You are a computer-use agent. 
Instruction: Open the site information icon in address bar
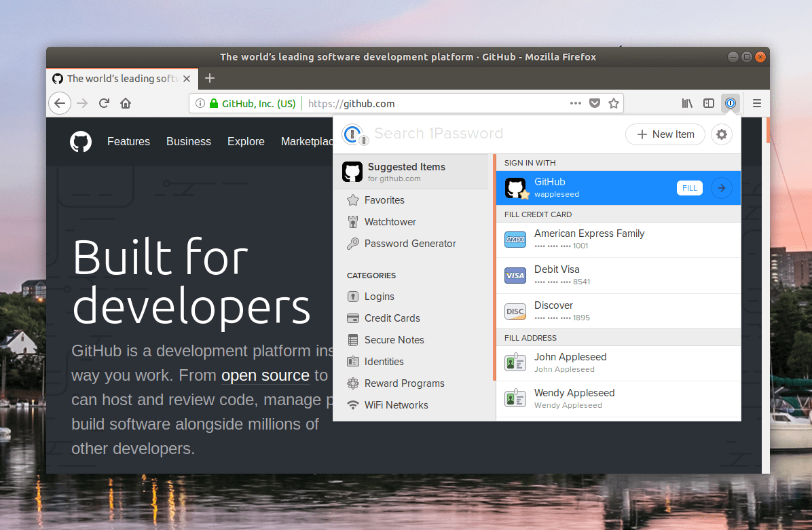tap(200, 104)
